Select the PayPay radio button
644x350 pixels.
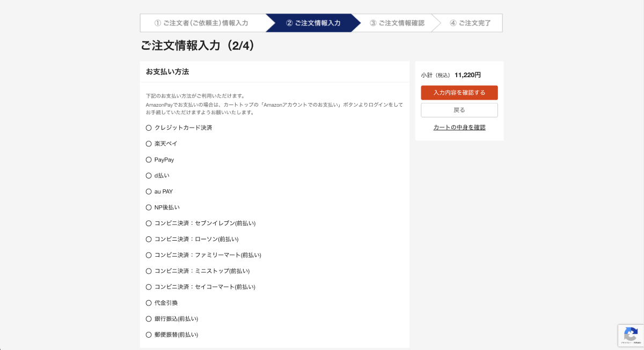pos(149,160)
